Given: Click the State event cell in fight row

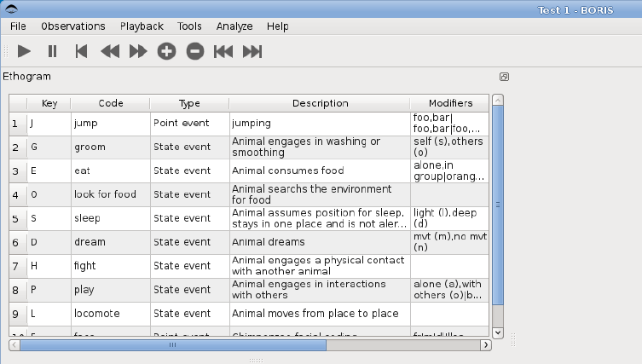Looking at the screenshot, I should (189, 266).
